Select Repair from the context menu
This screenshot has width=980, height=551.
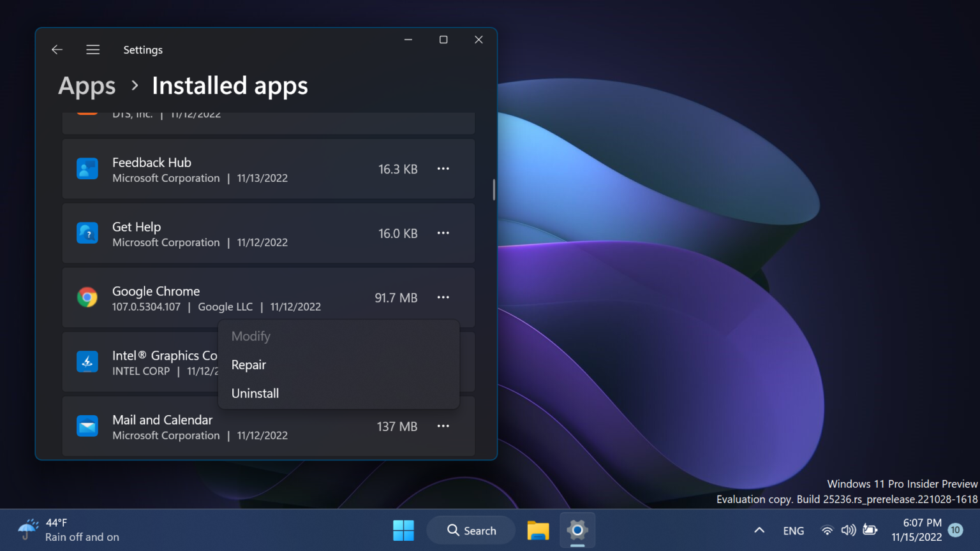[249, 364]
